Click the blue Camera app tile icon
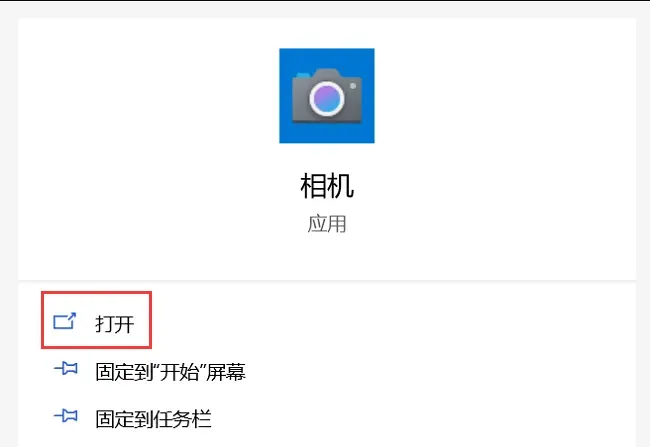Viewport: 650px width, 447px height. [x=327, y=96]
